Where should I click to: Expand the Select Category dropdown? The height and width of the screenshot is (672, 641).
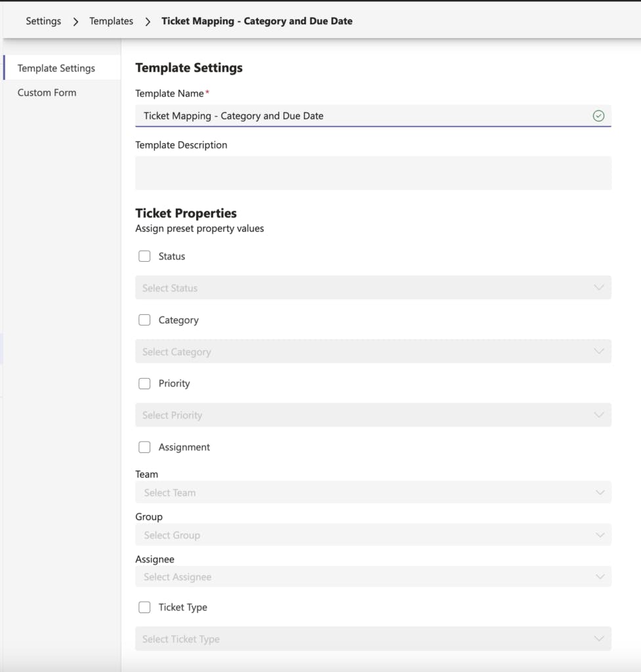pyautogui.click(x=373, y=351)
